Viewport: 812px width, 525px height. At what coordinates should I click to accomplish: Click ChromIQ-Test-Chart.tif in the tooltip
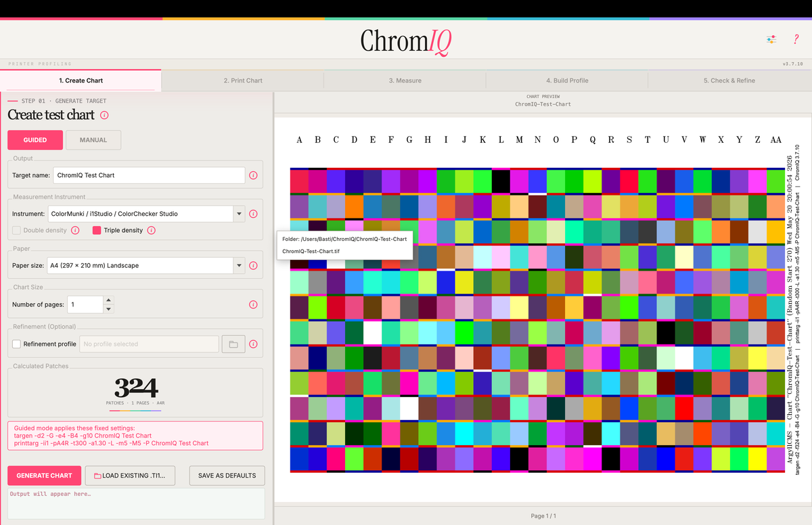[x=311, y=251]
